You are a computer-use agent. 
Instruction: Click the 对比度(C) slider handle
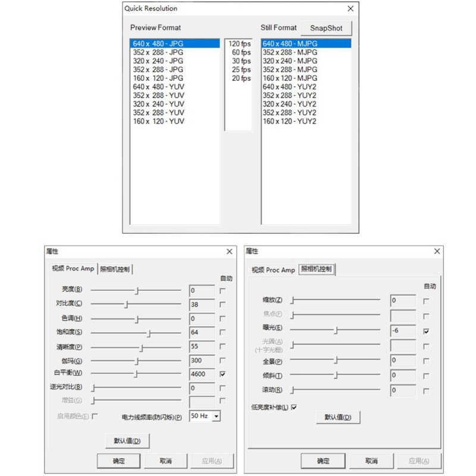click(126, 304)
